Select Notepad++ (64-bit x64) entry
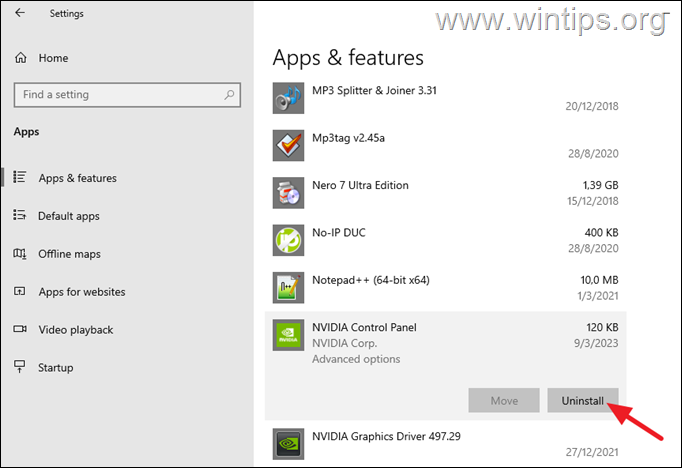 tap(445, 287)
